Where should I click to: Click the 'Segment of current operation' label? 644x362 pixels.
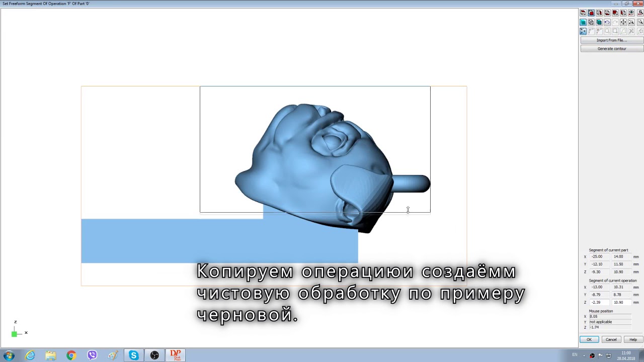(613, 281)
